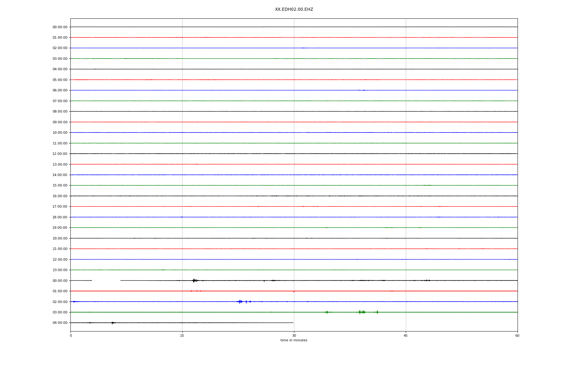This screenshot has height=368, width=588.
Task: Click the x-axis tick label 30
Action: [294, 336]
